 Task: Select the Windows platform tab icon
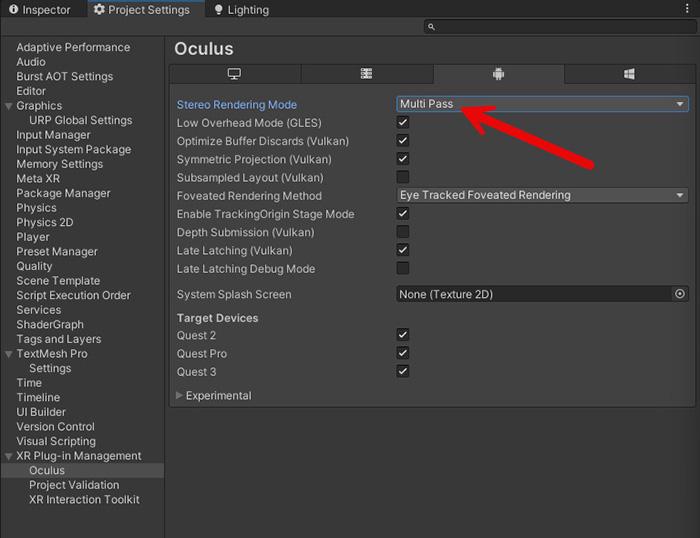pos(629,74)
